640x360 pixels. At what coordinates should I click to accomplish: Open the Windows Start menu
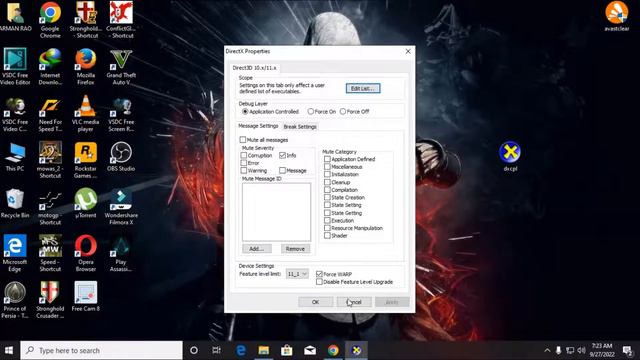(9, 350)
